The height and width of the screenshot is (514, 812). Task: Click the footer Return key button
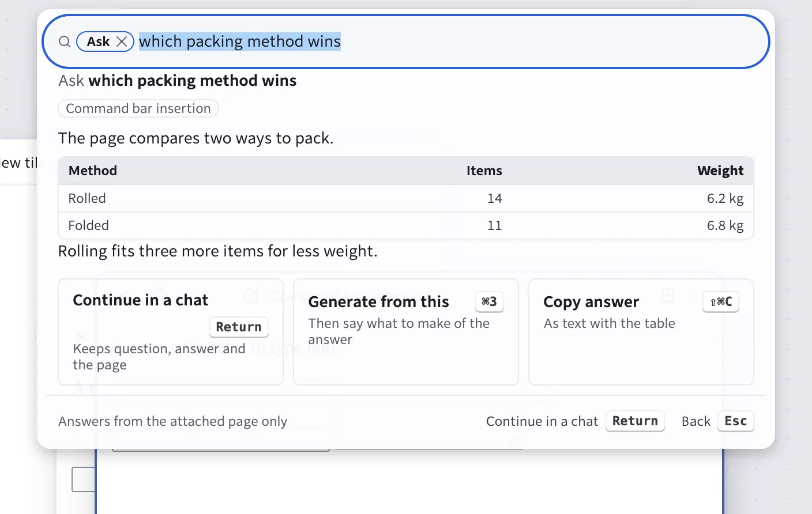coord(635,421)
